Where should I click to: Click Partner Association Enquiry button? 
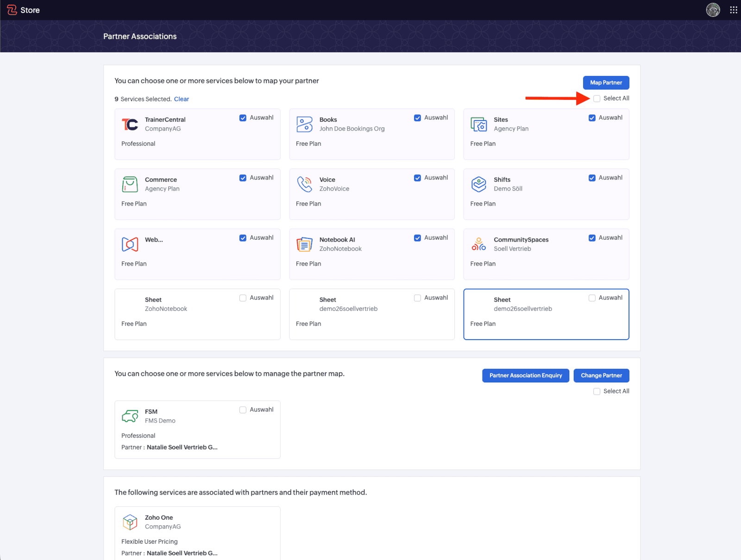(526, 375)
